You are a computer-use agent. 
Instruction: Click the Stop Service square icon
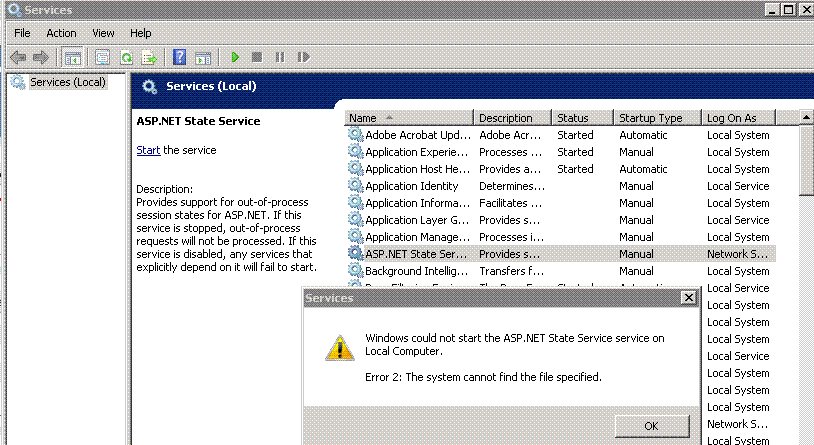click(x=257, y=58)
